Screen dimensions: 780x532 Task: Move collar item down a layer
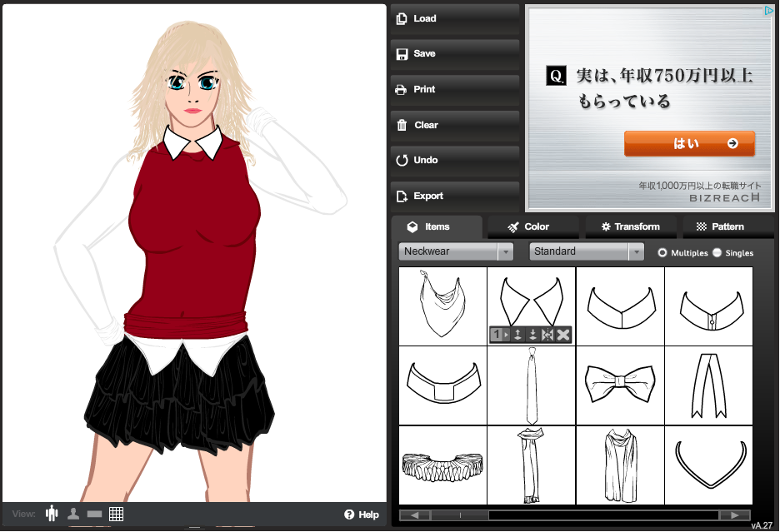pos(532,335)
